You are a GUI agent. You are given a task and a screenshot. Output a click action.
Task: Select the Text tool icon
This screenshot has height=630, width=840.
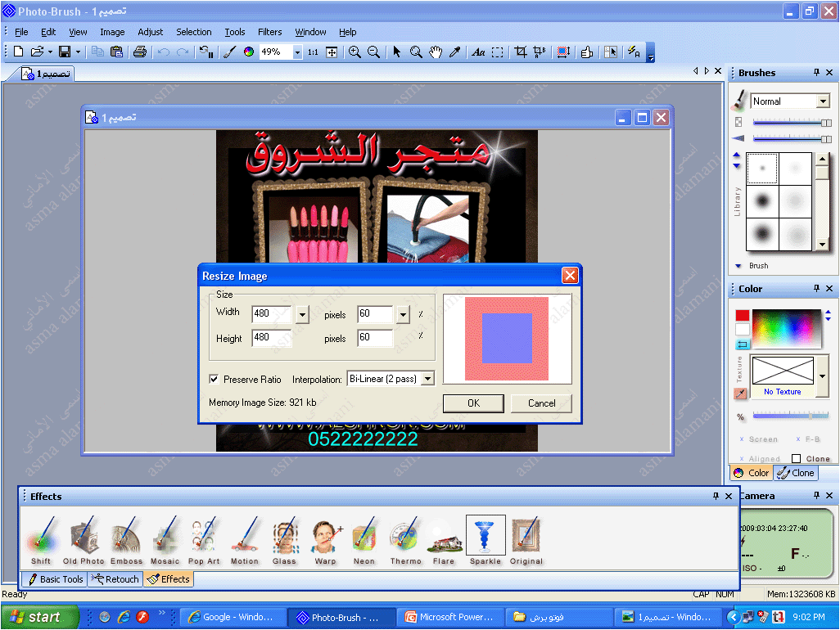point(479,52)
